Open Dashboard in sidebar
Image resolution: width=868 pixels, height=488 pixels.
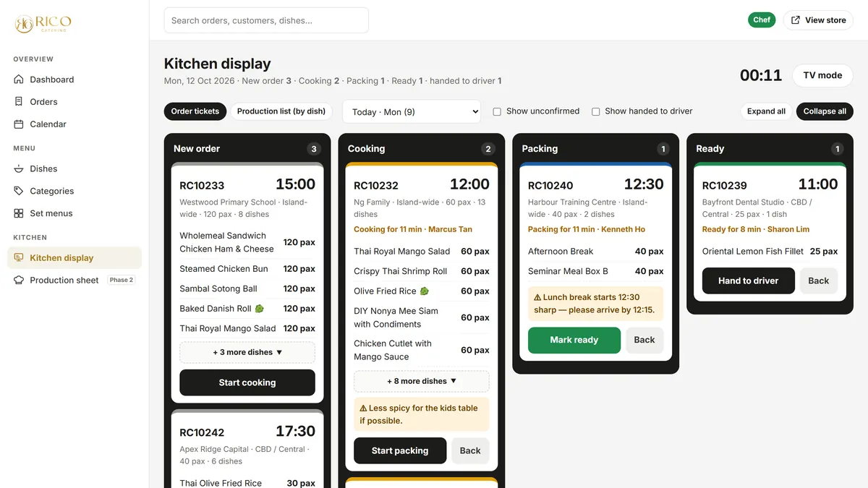pos(75,80)
